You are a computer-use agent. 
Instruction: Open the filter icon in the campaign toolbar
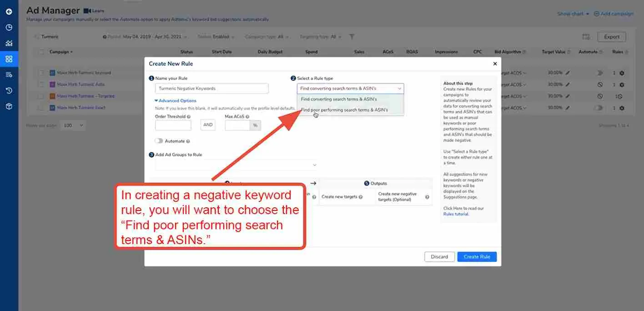[352, 36]
